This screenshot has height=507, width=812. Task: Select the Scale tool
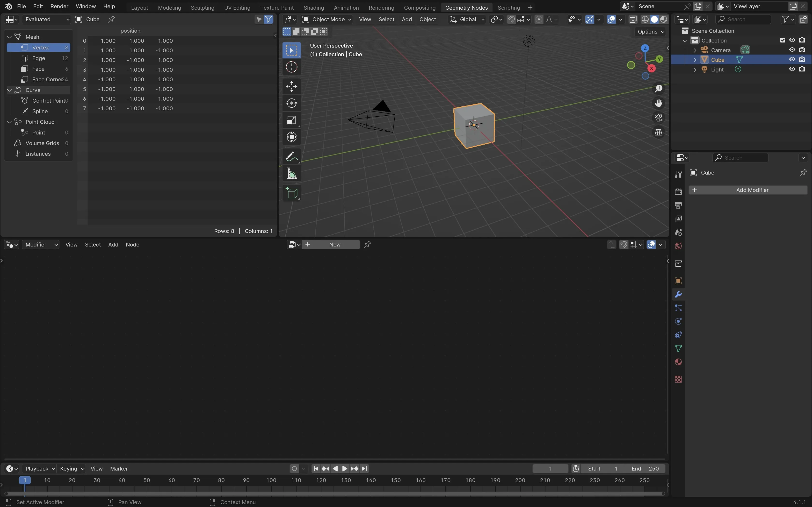click(291, 120)
